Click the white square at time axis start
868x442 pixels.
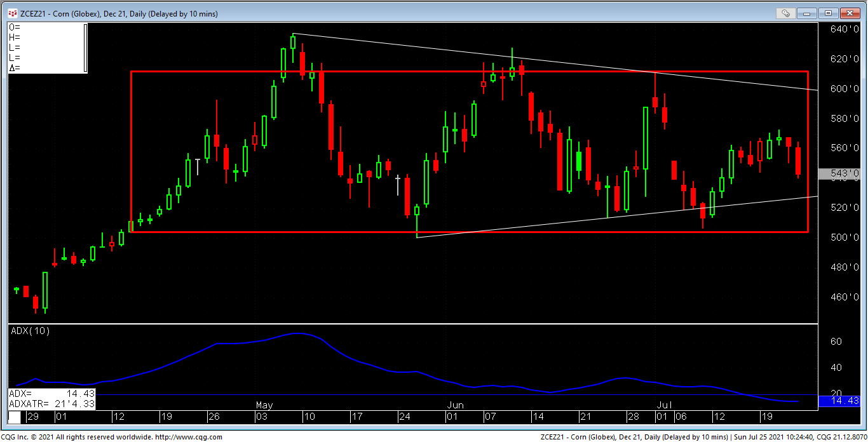click(x=14, y=417)
